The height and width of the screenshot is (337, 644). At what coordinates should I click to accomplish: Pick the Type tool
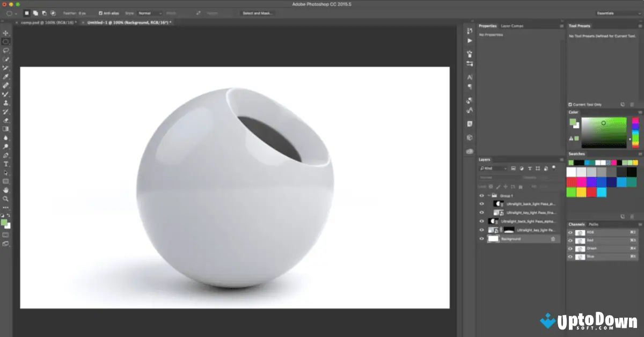tap(6, 164)
